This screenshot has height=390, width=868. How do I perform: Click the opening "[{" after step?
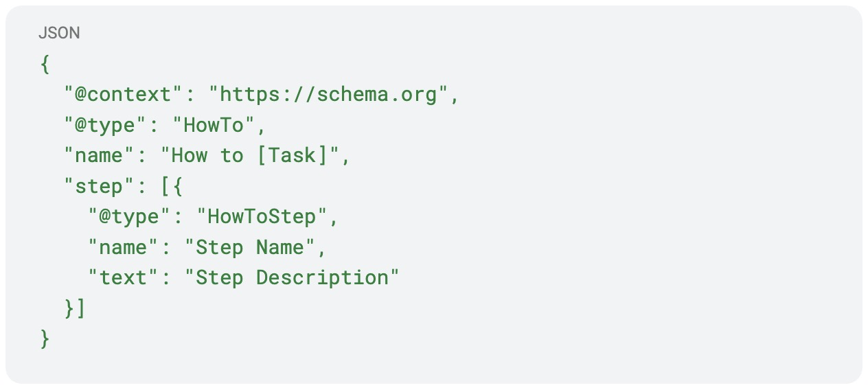172,186
